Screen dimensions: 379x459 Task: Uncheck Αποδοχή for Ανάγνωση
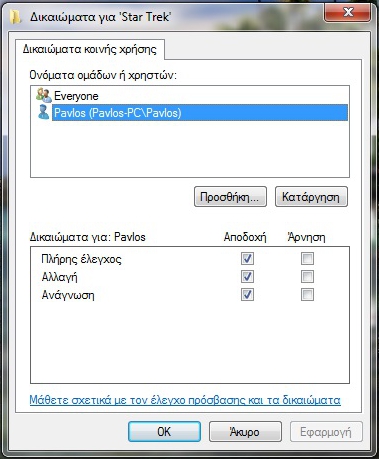(247, 295)
